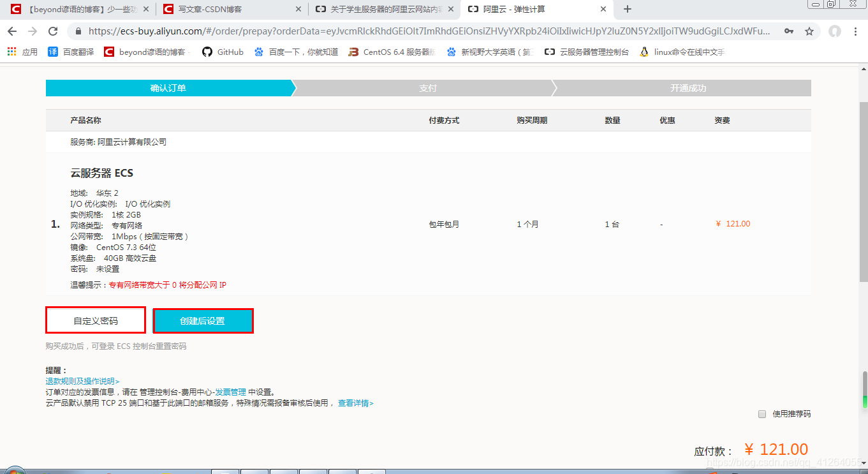The height and width of the screenshot is (474, 868).
Task: Click the 支付 step
Action: click(x=428, y=88)
